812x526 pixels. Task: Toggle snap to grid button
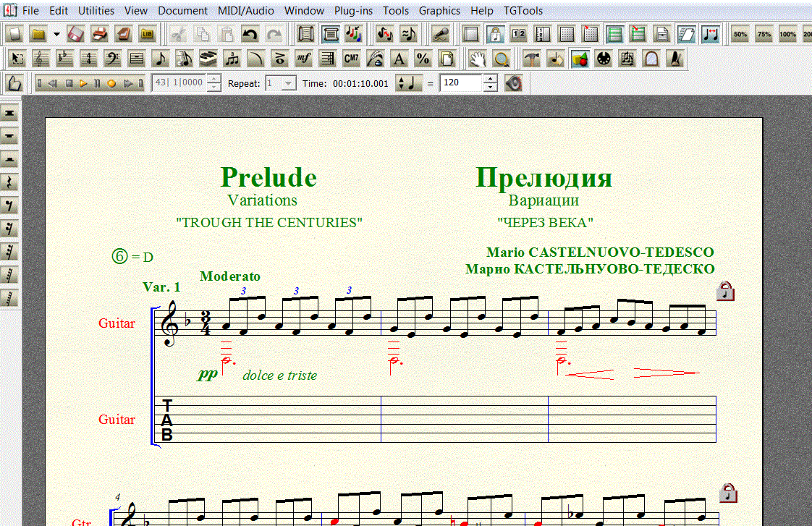point(591,34)
